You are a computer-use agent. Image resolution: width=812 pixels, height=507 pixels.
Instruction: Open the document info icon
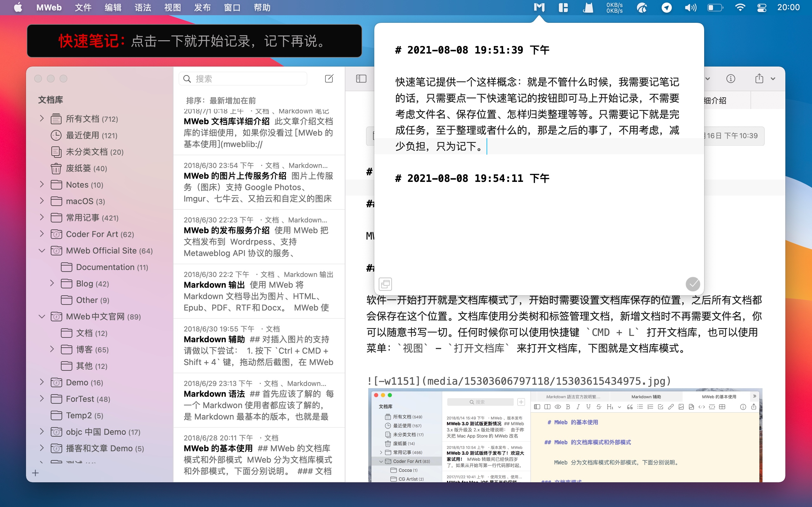coord(730,79)
